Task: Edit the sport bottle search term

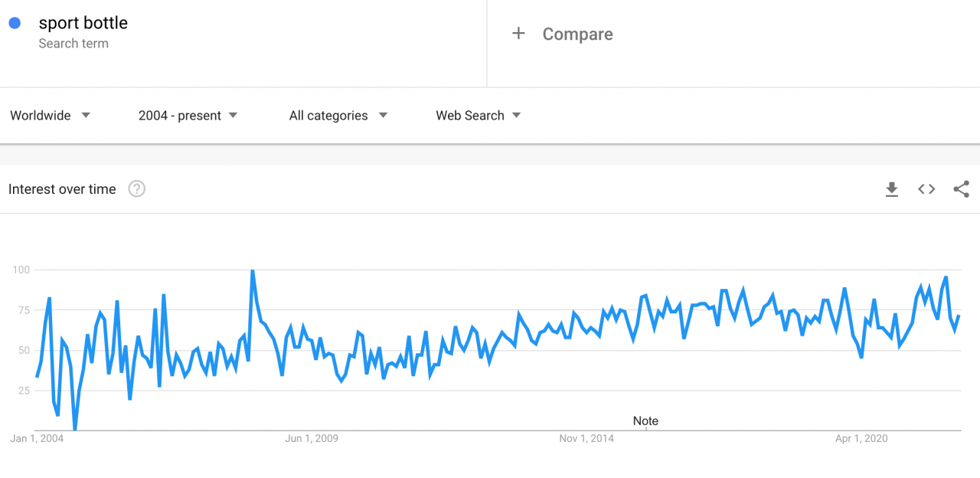Action: pos(83,23)
